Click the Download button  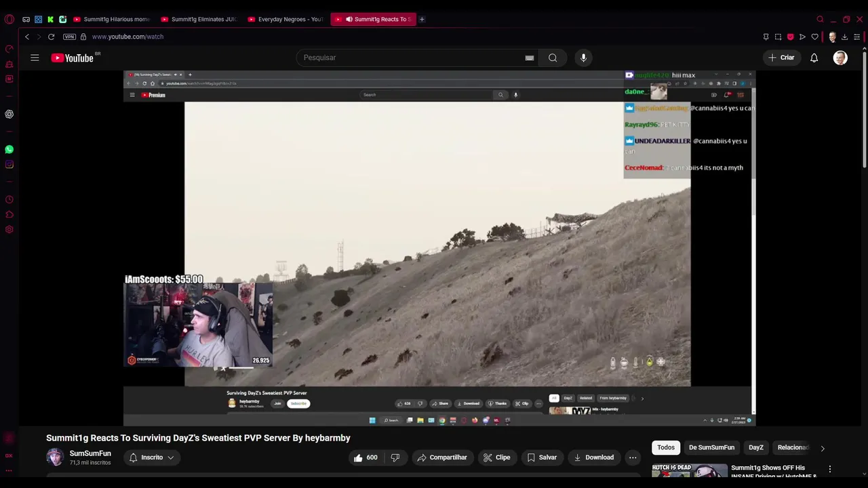pyautogui.click(x=593, y=457)
